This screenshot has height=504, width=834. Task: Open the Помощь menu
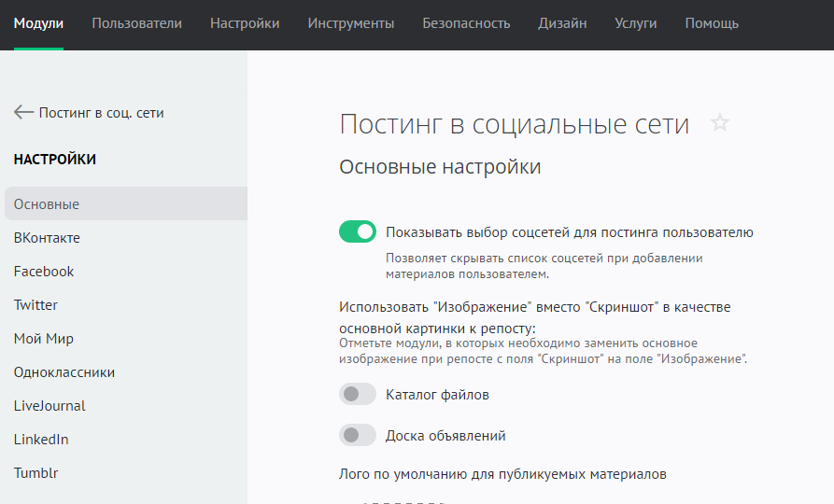[712, 23]
